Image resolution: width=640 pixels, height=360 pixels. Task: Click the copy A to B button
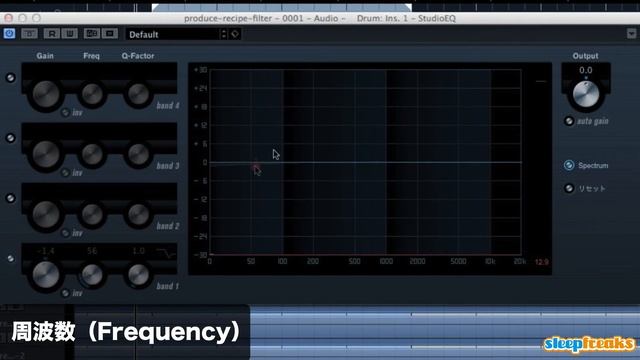(x=110, y=33)
